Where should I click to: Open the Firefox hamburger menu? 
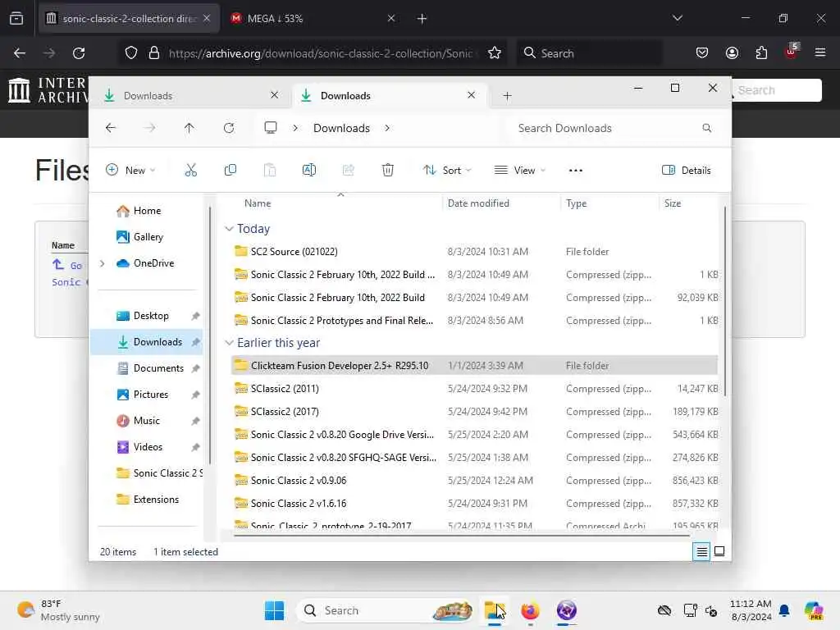tap(820, 53)
